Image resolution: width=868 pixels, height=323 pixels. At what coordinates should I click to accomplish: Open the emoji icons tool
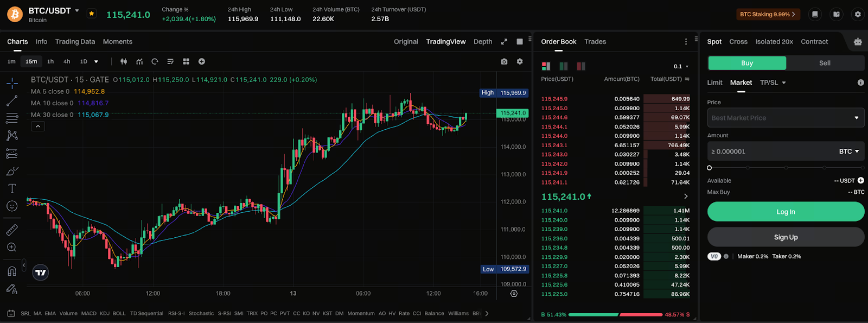tap(12, 206)
